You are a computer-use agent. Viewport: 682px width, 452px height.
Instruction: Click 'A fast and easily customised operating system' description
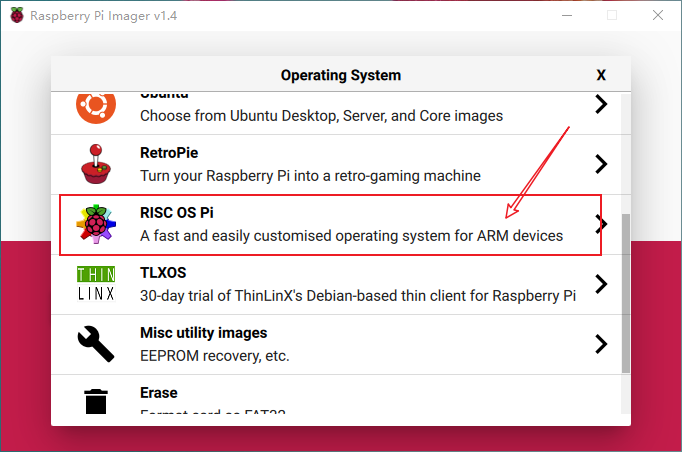click(351, 236)
